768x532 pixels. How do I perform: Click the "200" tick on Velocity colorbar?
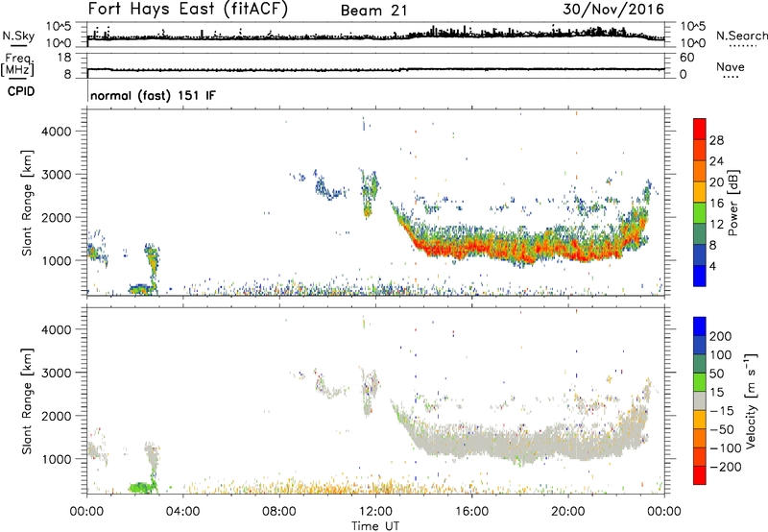[x=721, y=336]
